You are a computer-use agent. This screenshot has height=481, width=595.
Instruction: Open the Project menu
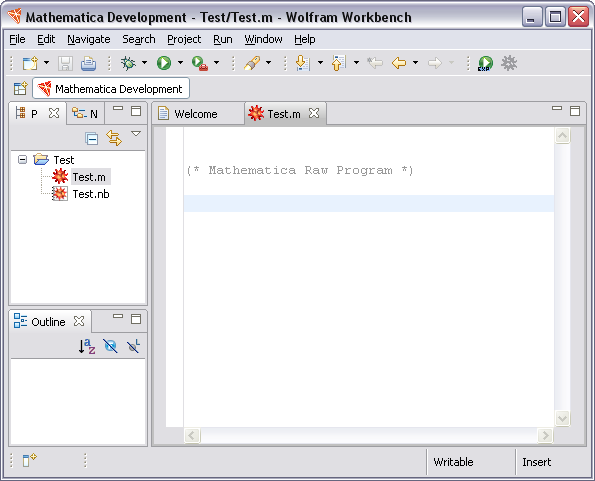(x=184, y=39)
